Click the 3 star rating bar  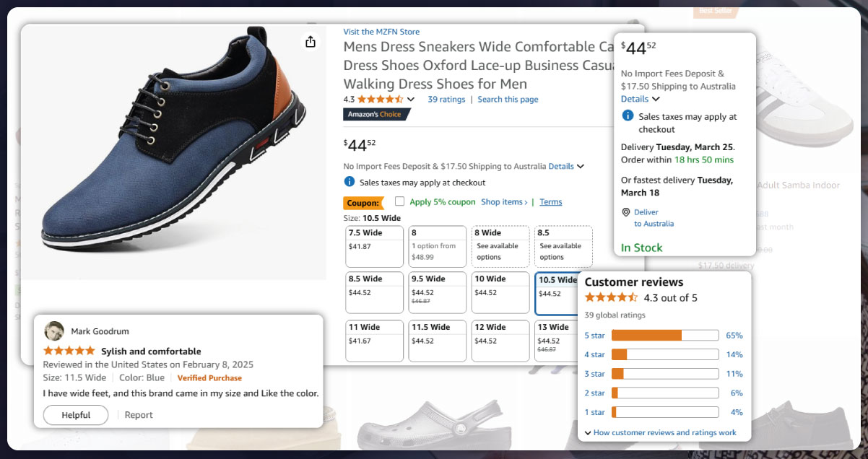click(x=665, y=374)
